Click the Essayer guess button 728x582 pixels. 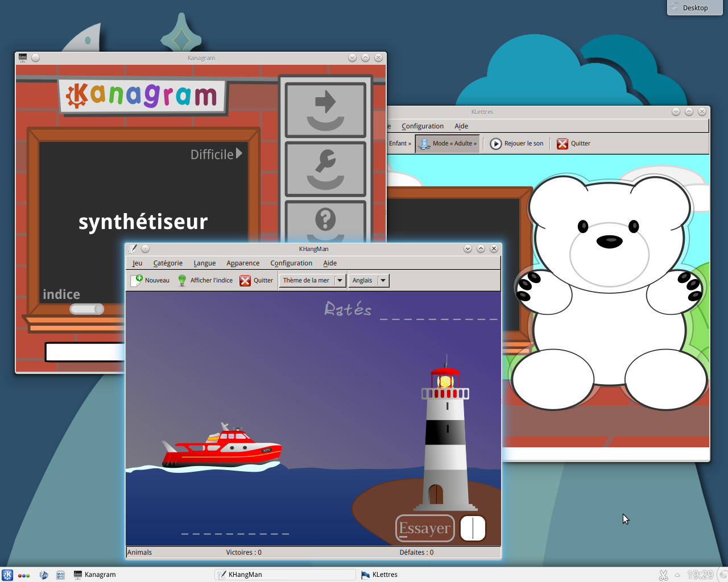tap(425, 529)
